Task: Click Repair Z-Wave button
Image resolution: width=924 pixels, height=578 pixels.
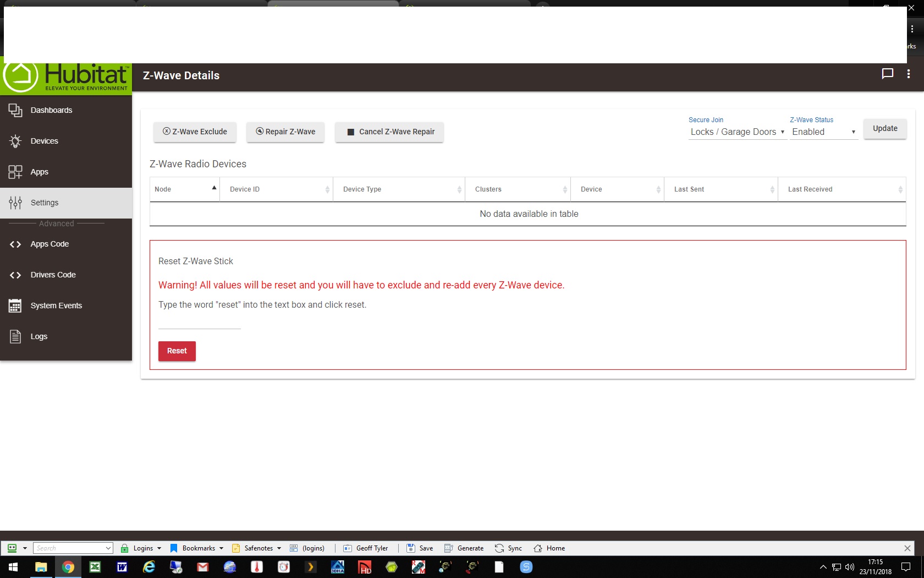Action: [285, 132]
